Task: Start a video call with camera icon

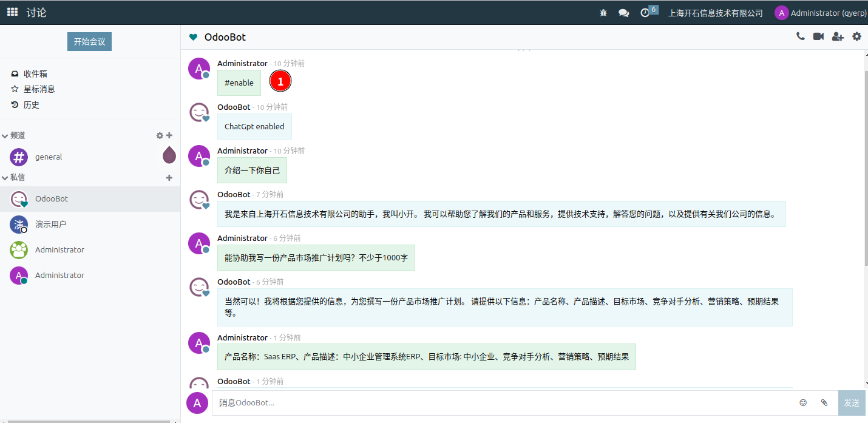Action: (x=818, y=36)
